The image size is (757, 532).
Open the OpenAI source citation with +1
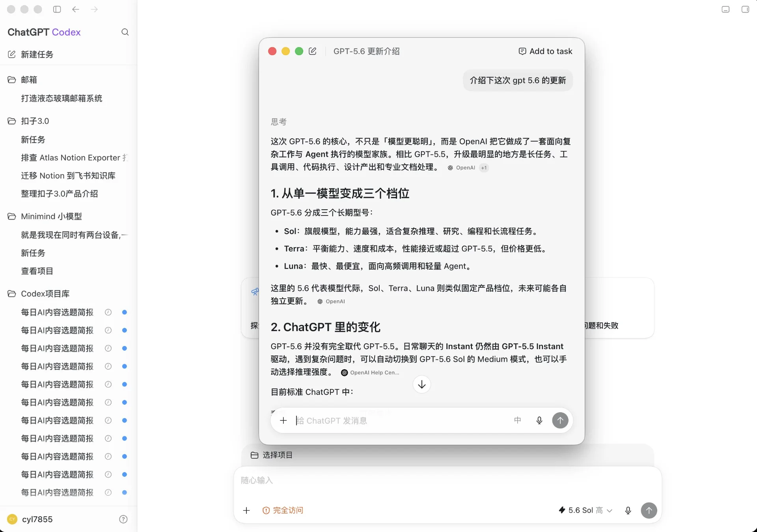pos(468,168)
